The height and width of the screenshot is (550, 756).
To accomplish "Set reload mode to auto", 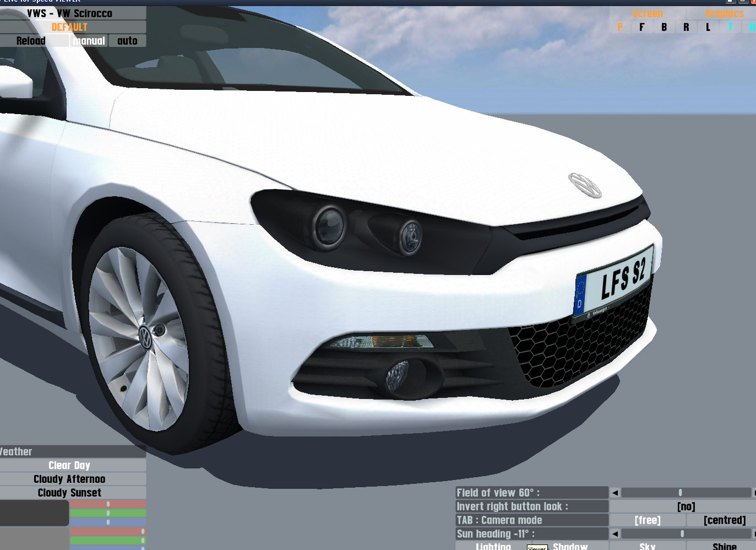I will [x=127, y=41].
